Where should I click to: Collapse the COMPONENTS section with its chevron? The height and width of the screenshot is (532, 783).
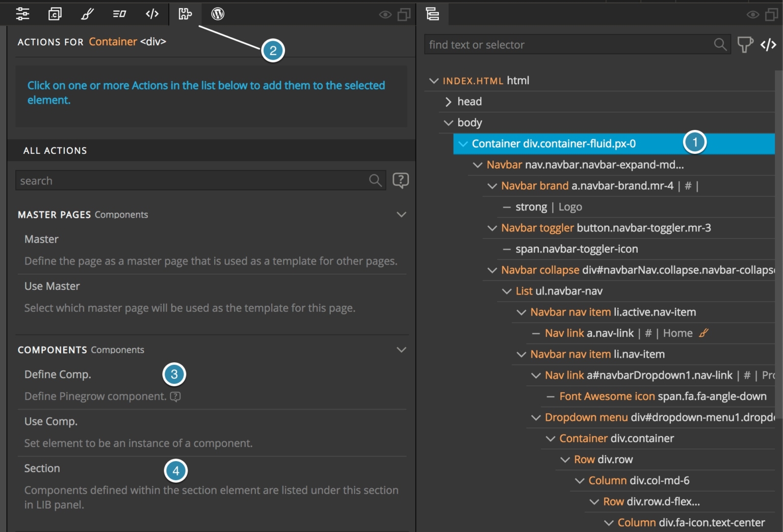pos(401,350)
